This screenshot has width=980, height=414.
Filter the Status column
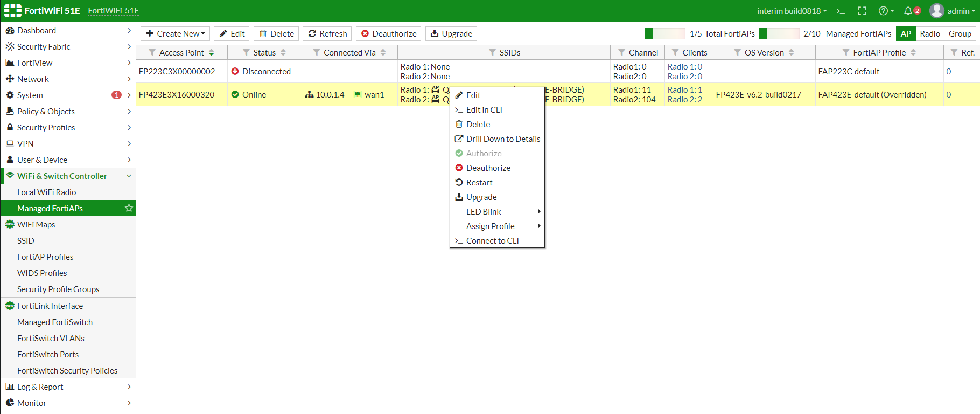[x=246, y=52]
